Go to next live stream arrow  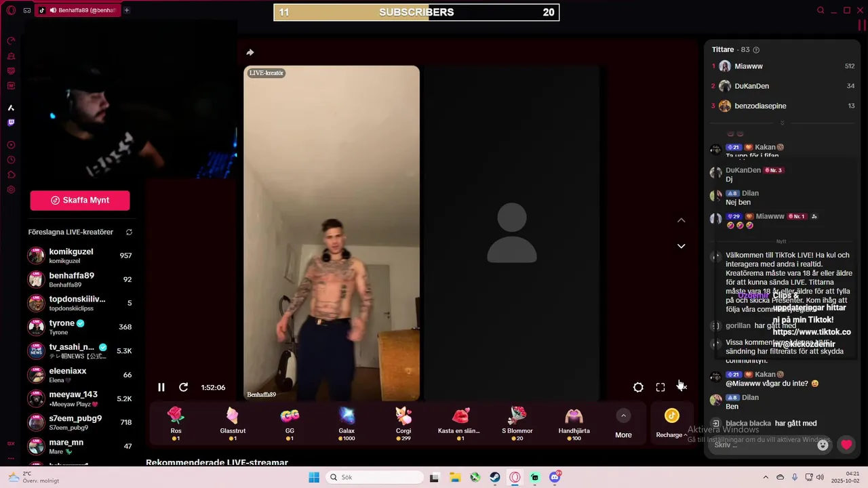click(682, 246)
